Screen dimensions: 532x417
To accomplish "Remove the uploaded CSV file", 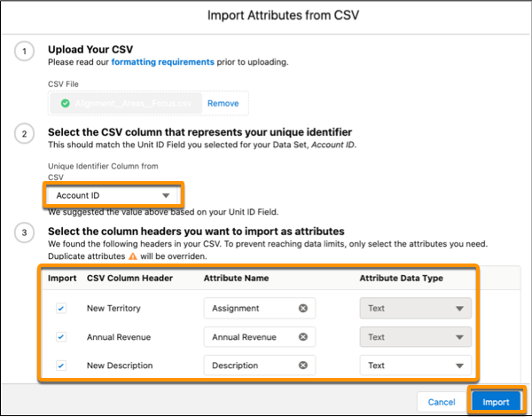I will (223, 103).
